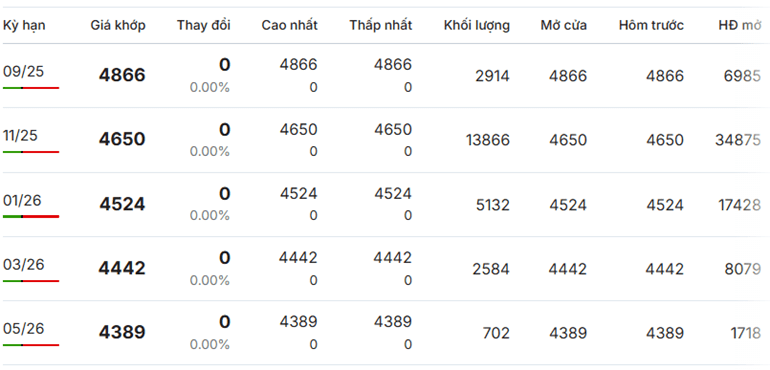The height and width of the screenshot is (370, 770).
Task: Select the Hôm trước column header
Action: pos(651,26)
